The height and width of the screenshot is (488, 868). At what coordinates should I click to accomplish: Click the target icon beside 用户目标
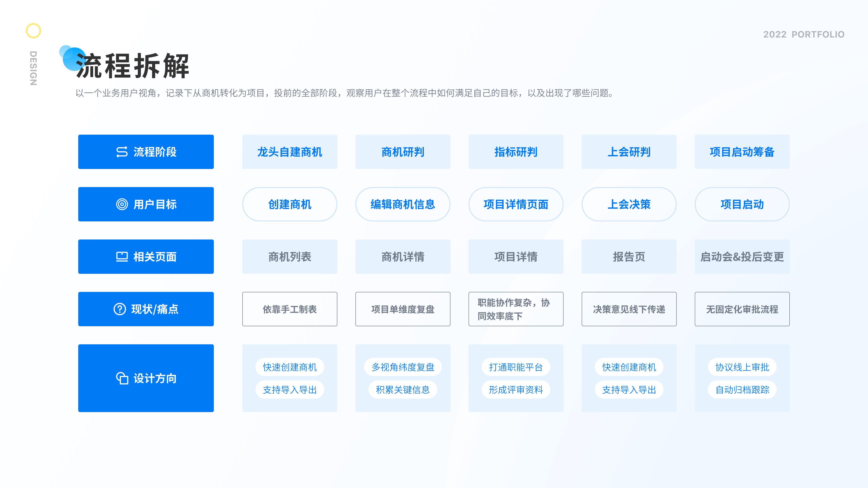tap(122, 204)
